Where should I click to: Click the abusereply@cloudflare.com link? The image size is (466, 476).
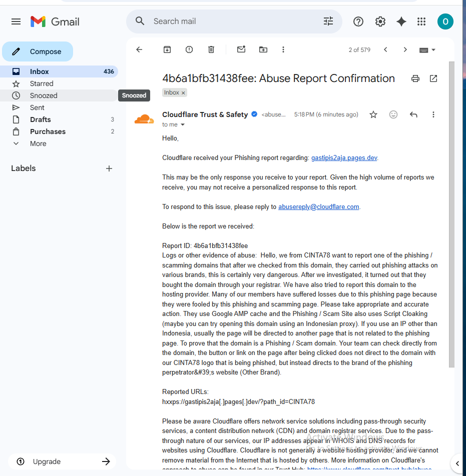click(318, 206)
